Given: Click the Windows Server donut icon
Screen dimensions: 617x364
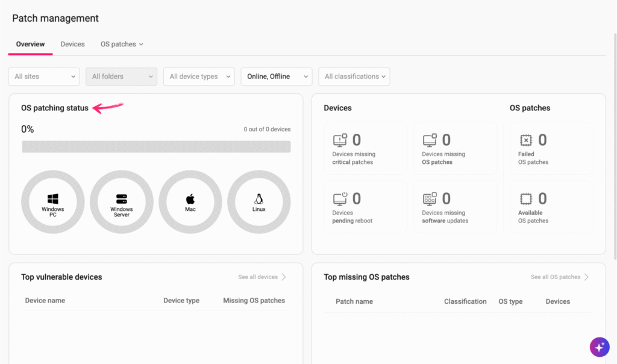Looking at the screenshot, I should tap(122, 201).
